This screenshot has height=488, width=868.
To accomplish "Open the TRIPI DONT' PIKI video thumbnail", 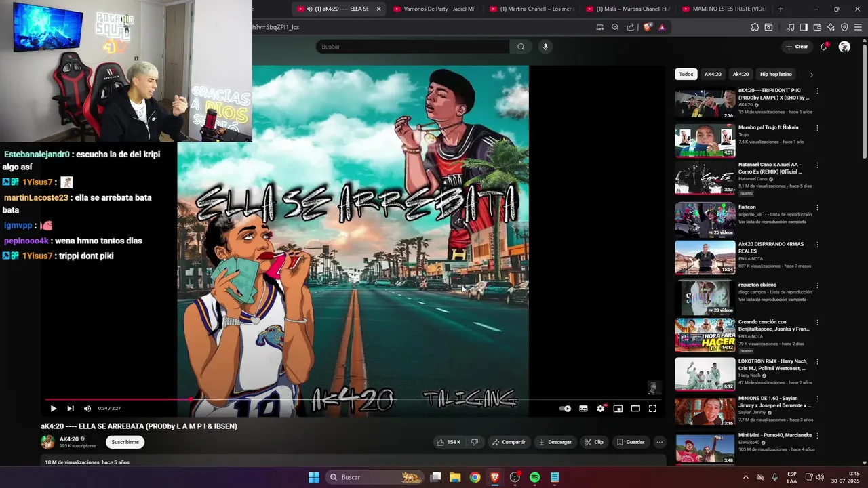I will point(705,104).
